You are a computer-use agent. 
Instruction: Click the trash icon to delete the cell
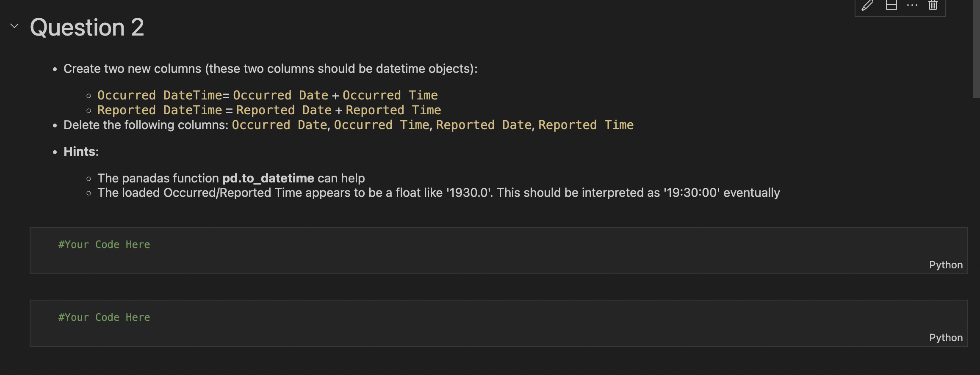[x=933, y=5]
